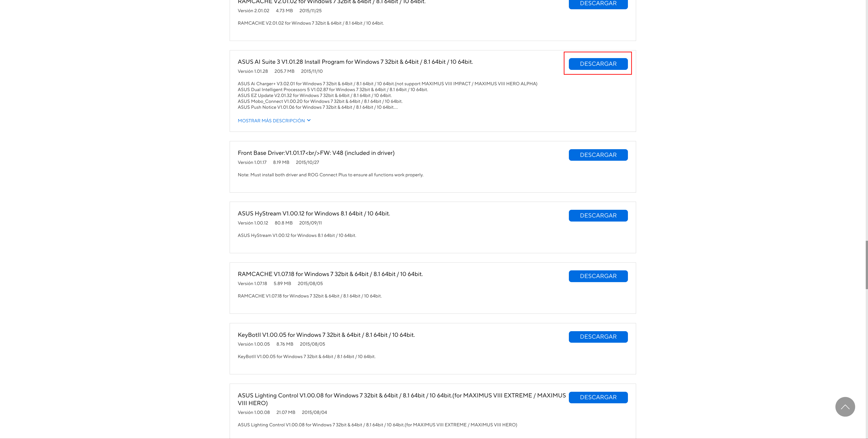Download KeyBotII V1.00.05
Image resolution: width=868 pixels, height=439 pixels.
[598, 337]
